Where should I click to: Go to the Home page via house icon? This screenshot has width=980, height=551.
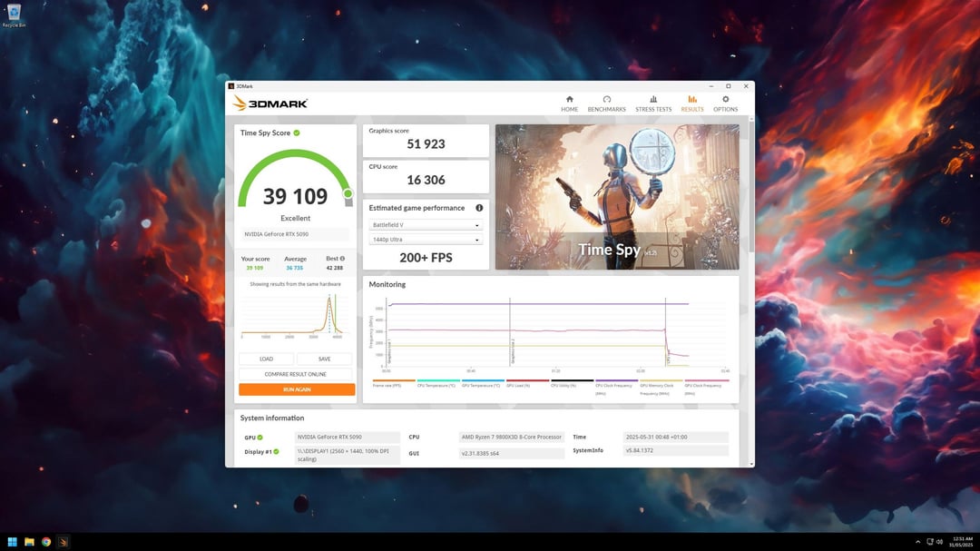pos(569,100)
